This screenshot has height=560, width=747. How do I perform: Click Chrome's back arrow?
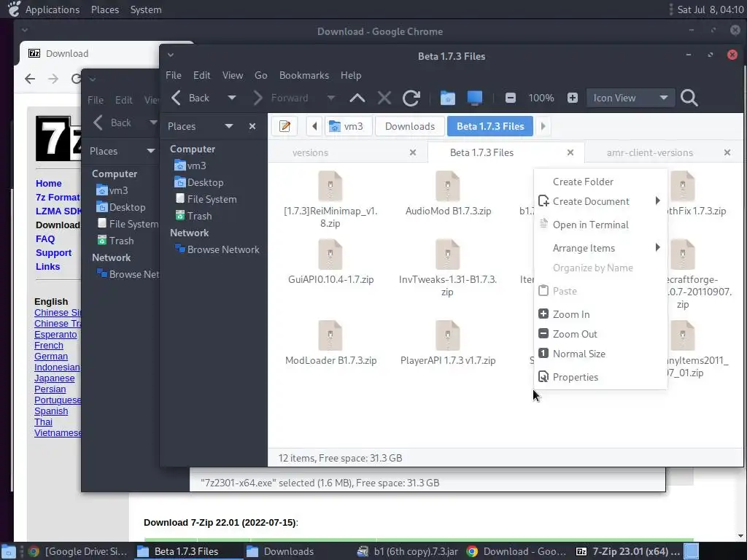pyautogui.click(x=30, y=79)
